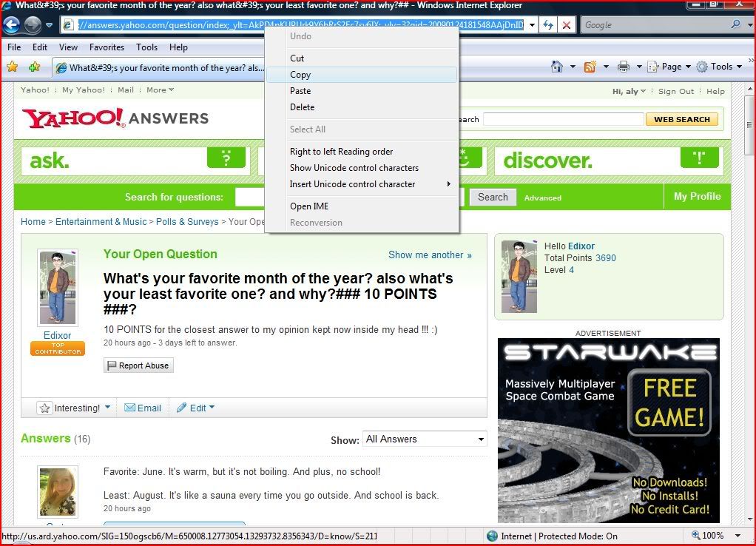Click the WEB SEARCH button
Viewport: 756px width, 546px height.
point(682,119)
